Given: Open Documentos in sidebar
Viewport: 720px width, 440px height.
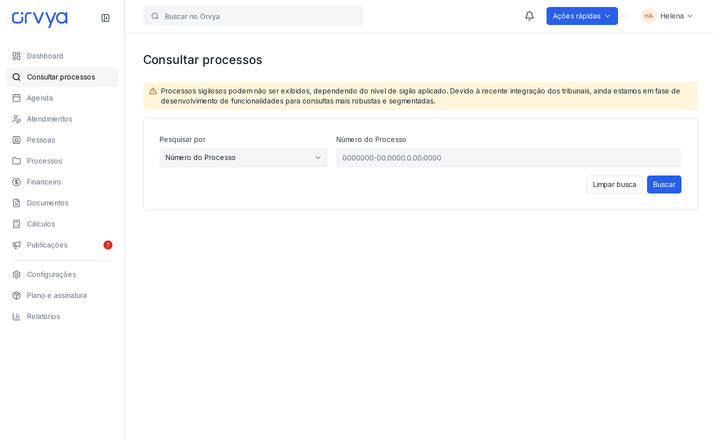Looking at the screenshot, I should pyautogui.click(x=62, y=203).
